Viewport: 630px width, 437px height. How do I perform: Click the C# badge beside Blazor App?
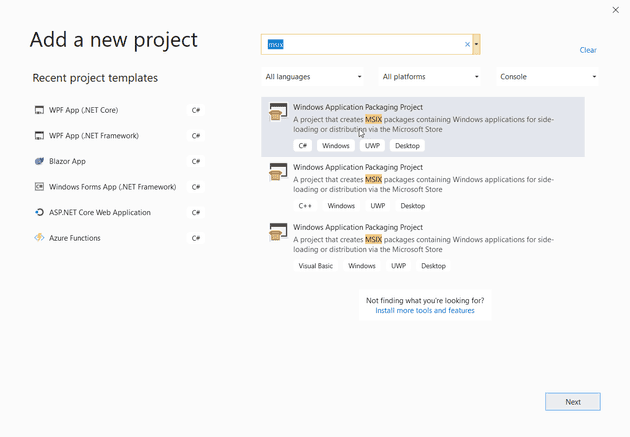(x=196, y=161)
